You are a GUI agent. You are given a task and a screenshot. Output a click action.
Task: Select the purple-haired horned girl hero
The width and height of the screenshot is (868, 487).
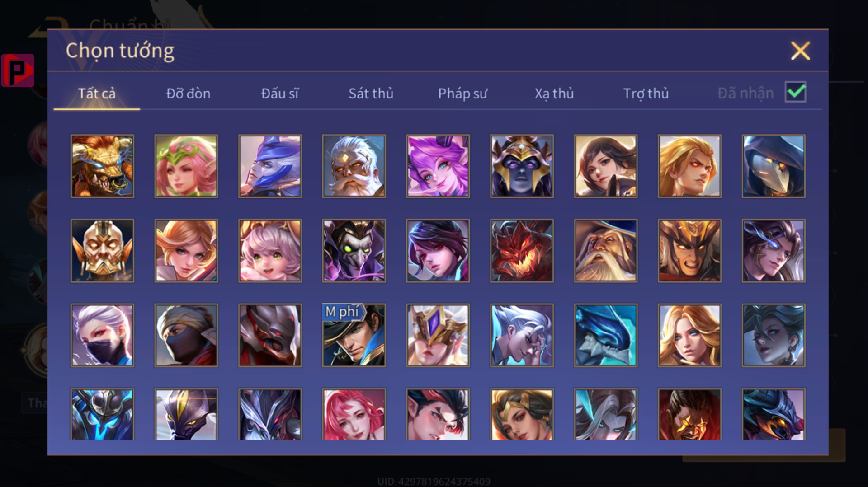click(x=438, y=166)
